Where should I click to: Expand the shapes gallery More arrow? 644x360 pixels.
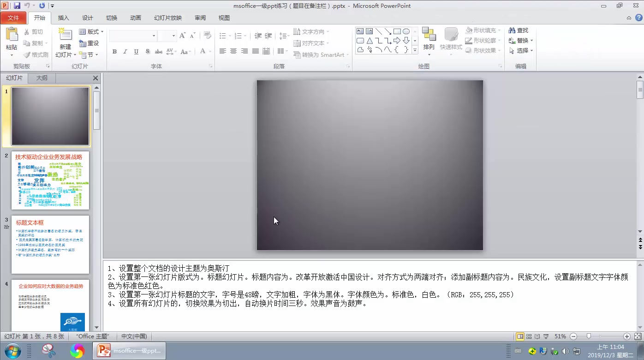(415, 50)
